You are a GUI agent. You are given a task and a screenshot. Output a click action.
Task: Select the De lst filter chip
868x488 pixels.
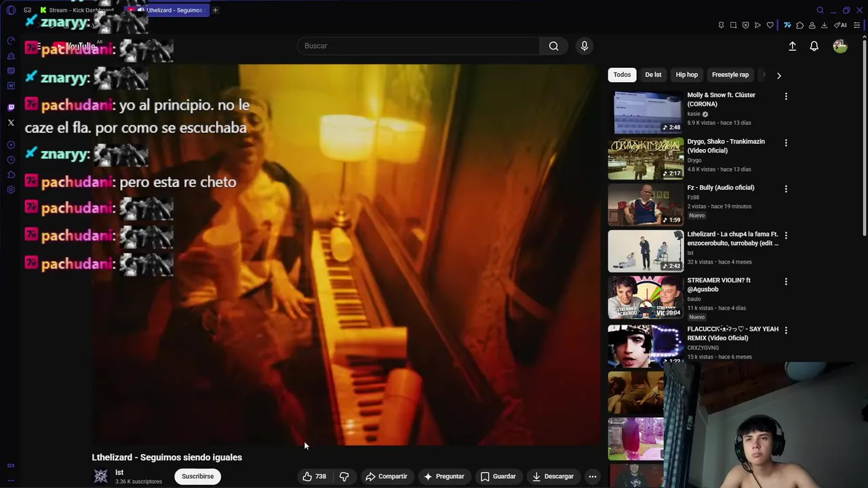click(653, 75)
